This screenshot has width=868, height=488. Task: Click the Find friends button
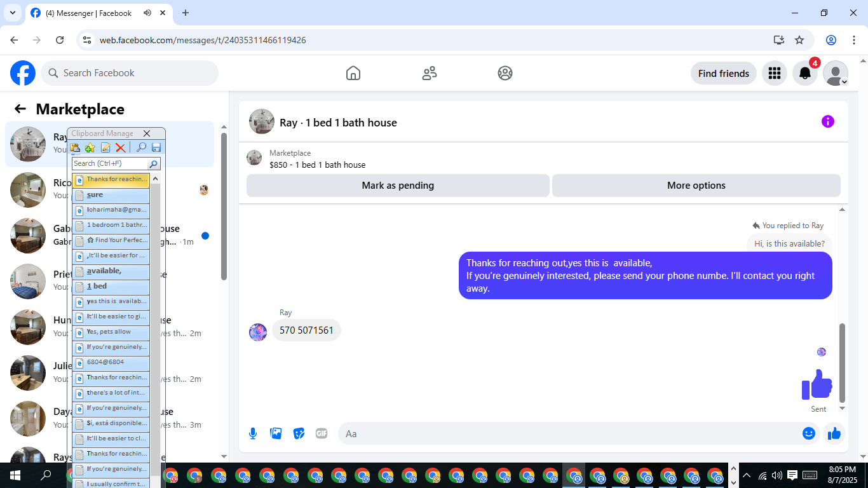pyautogui.click(x=724, y=73)
